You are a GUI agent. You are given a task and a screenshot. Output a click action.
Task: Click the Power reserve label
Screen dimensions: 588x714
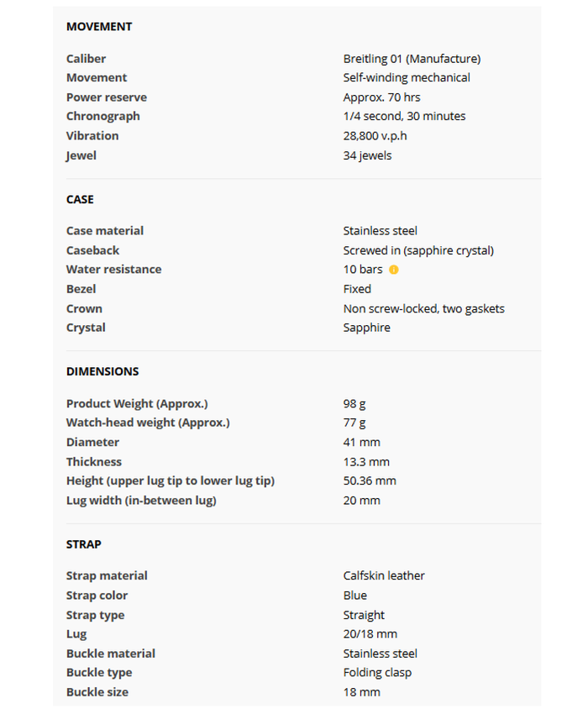(x=107, y=97)
